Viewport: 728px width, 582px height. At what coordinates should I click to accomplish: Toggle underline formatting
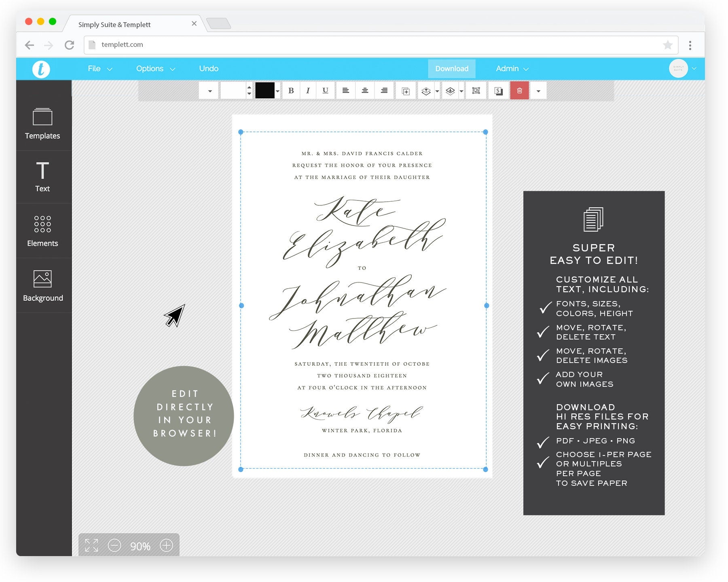click(325, 91)
